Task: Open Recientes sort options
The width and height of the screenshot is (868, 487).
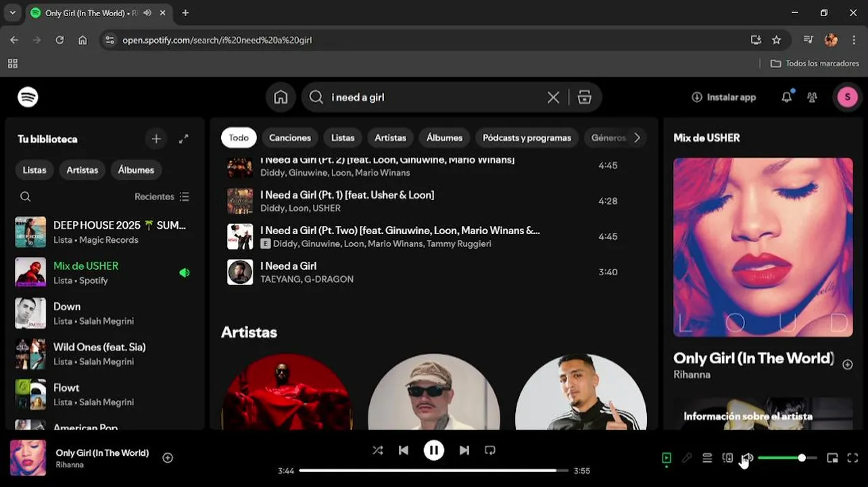Action: click(162, 197)
